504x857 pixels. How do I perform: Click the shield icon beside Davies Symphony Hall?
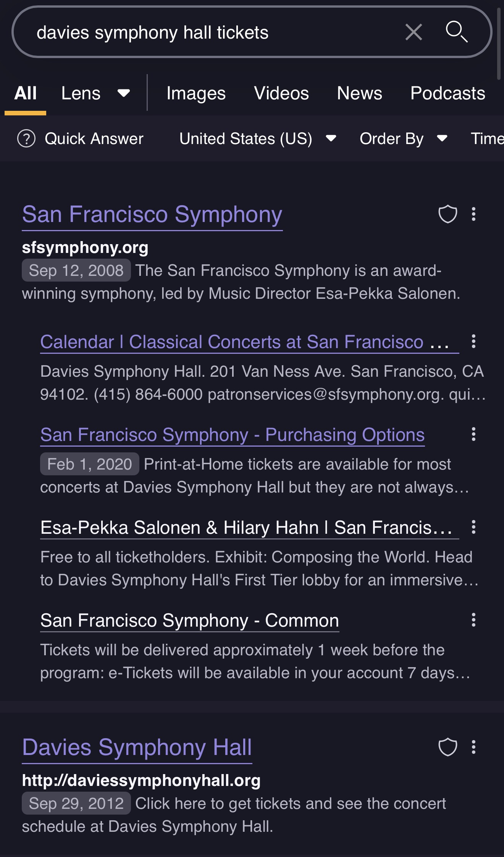[447, 747]
